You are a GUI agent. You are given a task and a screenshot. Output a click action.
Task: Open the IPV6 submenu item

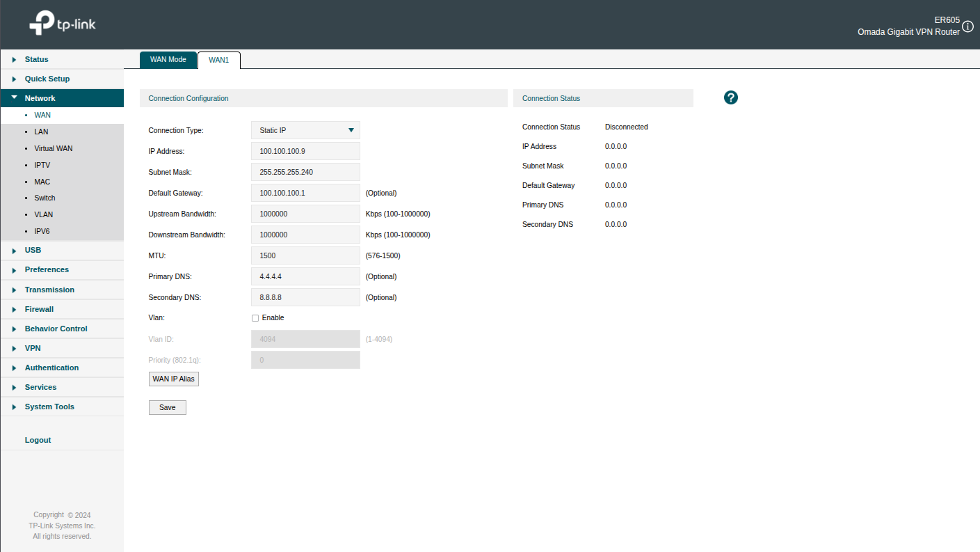point(62,231)
